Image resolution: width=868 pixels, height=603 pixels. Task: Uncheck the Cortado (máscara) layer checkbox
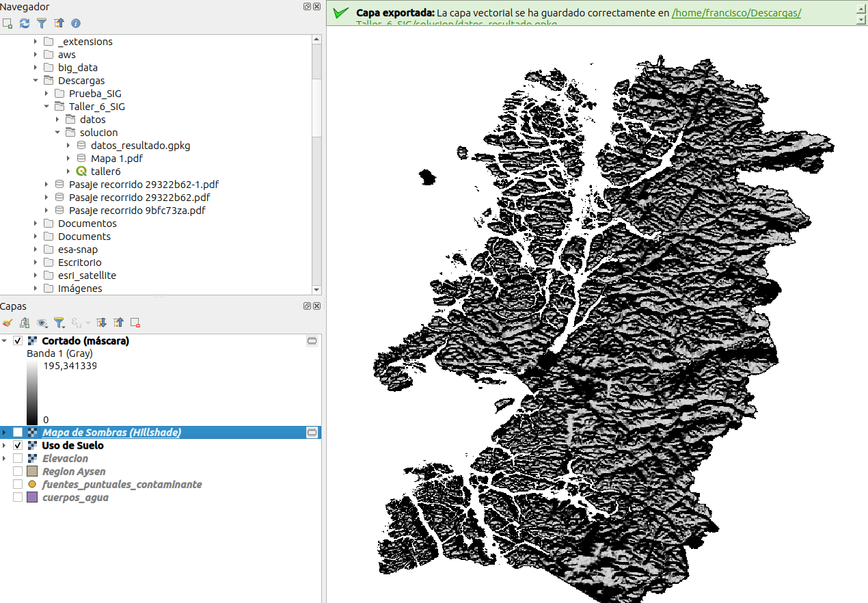18,340
